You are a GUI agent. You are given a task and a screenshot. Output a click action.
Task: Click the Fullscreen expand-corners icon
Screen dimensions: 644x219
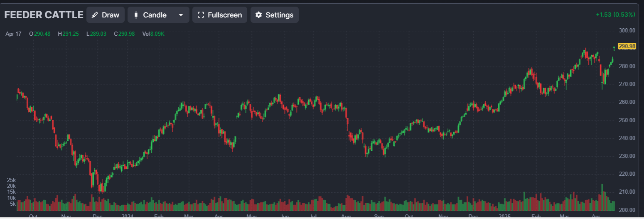tap(201, 15)
